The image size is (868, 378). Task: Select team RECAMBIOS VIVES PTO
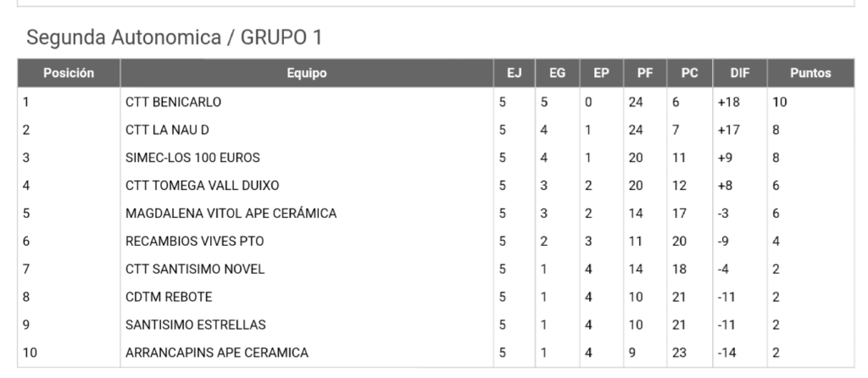pyautogui.click(x=195, y=242)
